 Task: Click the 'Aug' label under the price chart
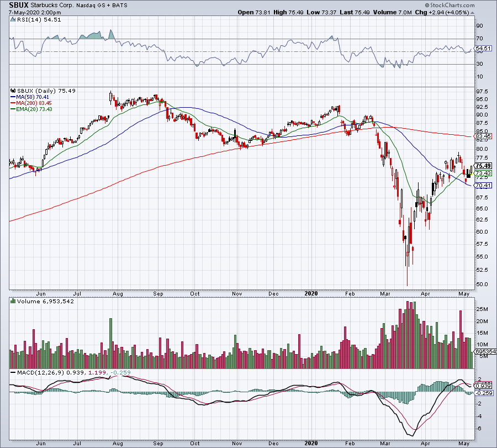[118, 293]
